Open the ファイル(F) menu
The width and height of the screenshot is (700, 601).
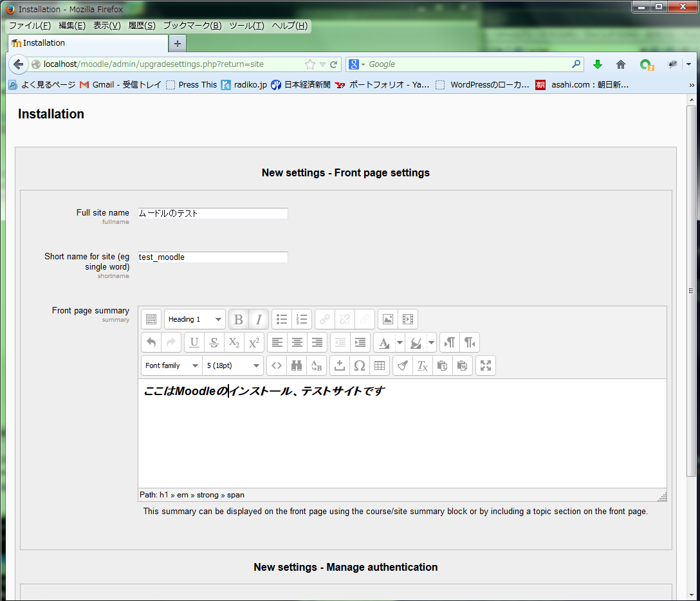[x=30, y=26]
